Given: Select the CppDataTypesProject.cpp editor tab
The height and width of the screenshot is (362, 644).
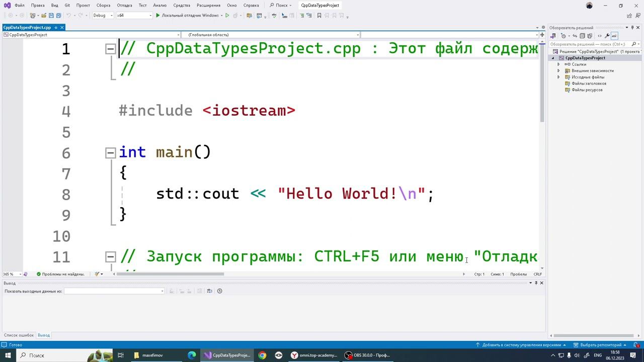Looking at the screenshot, I should tap(27, 28).
